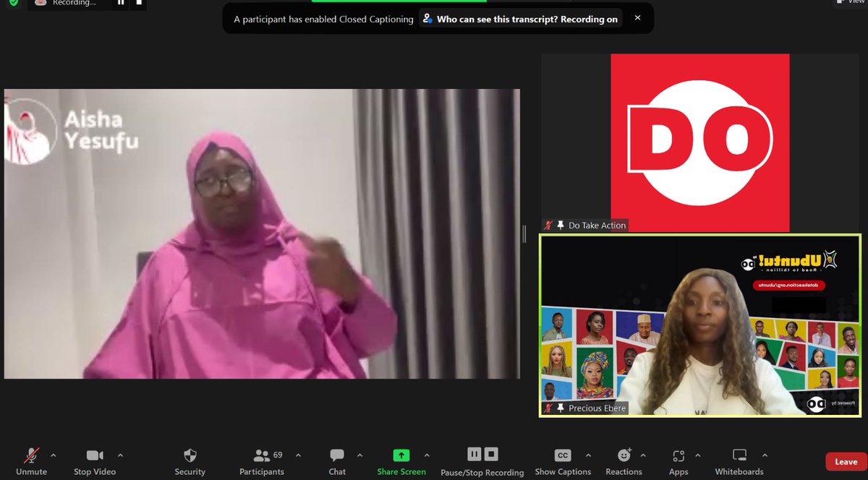Open sharing options caret next to Share Screen
The height and width of the screenshot is (480, 868).
[427, 455]
